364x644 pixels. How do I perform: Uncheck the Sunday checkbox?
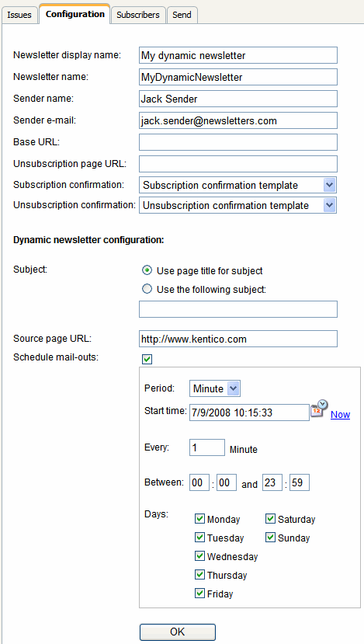click(x=270, y=538)
